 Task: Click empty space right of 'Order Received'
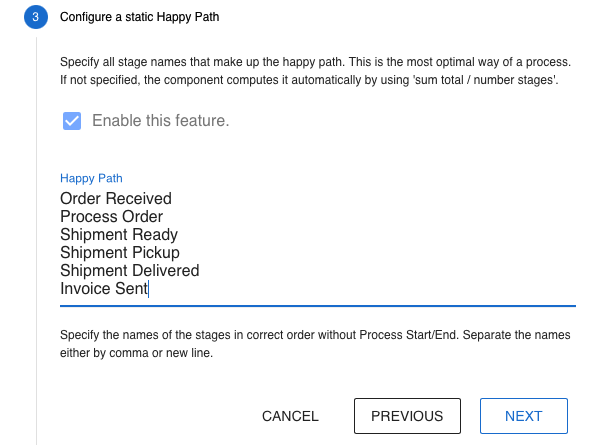coord(380,199)
